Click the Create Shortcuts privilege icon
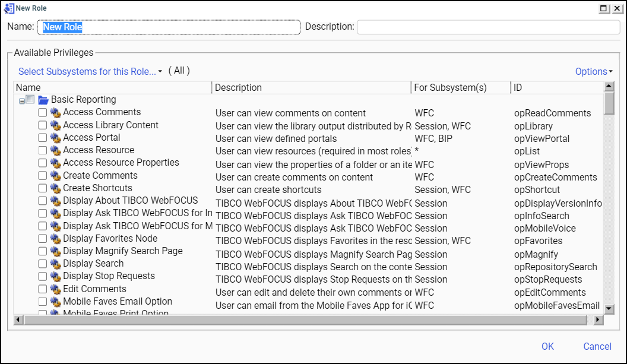This screenshot has height=364, width=627. (56, 188)
